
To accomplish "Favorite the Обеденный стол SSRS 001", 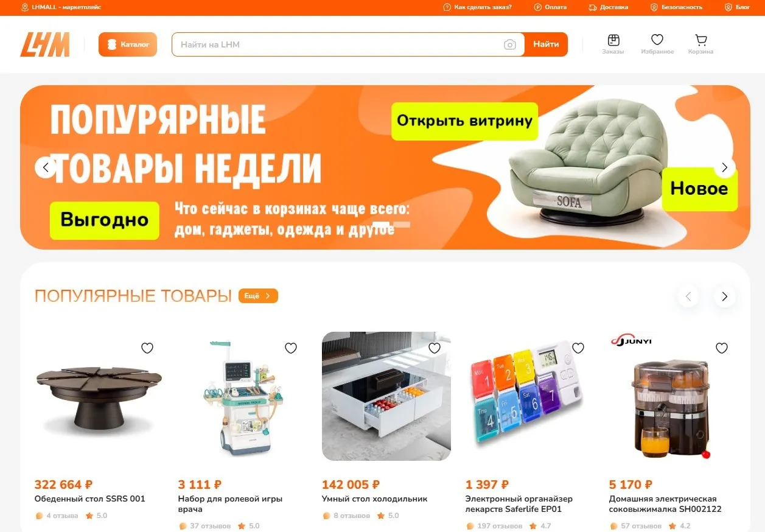I will pyautogui.click(x=147, y=348).
